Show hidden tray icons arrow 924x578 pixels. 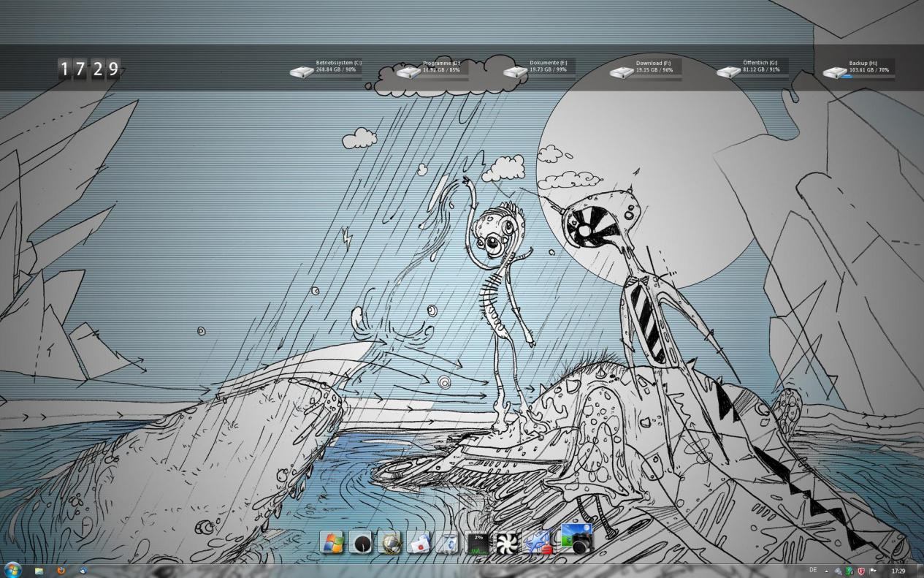(x=827, y=571)
